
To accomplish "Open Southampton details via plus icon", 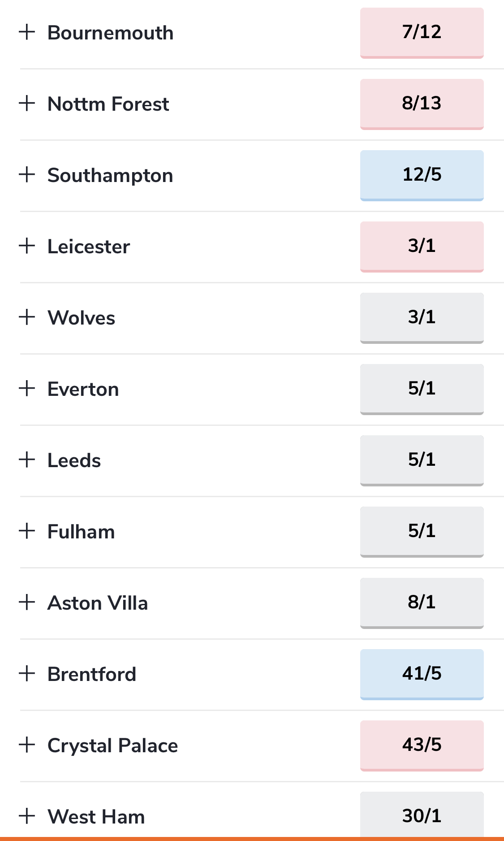I will (x=27, y=174).
